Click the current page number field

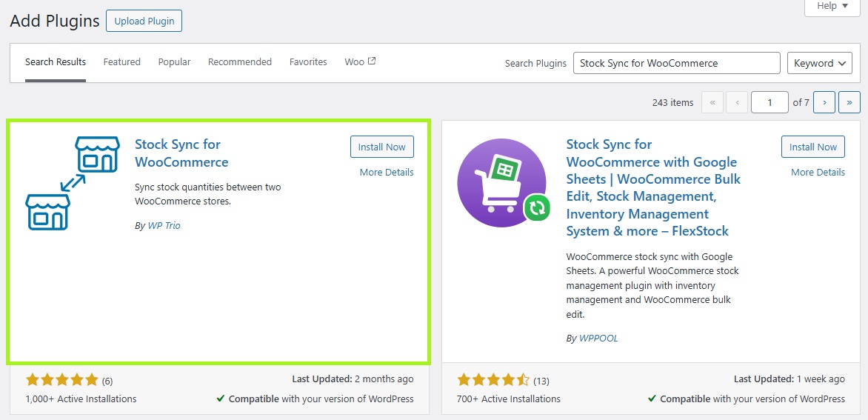coord(769,102)
